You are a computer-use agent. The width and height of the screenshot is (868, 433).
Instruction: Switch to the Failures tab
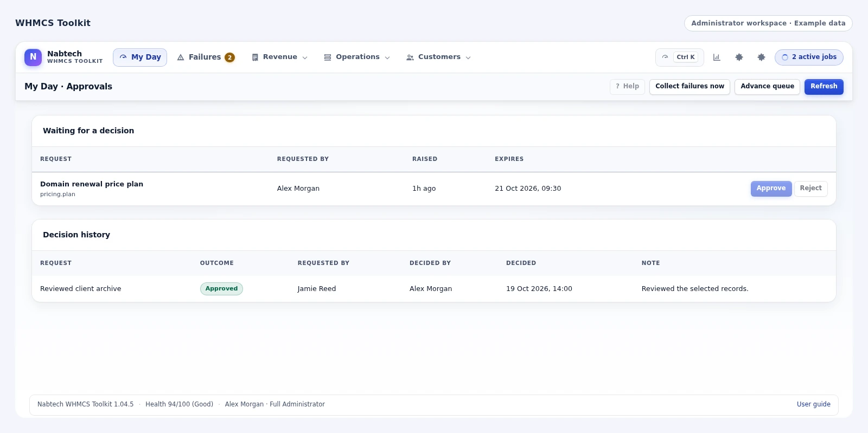206,57
